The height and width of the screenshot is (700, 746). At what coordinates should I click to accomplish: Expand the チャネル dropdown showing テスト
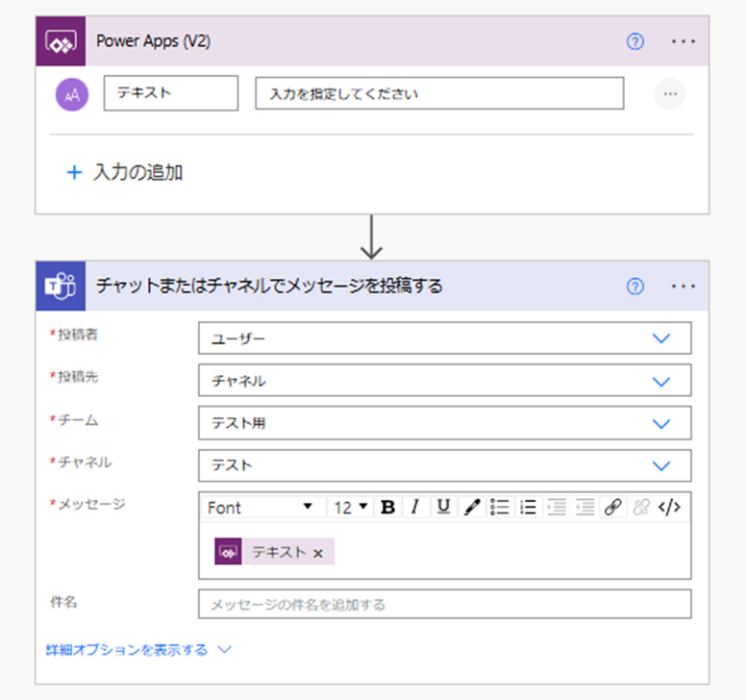coord(445,465)
